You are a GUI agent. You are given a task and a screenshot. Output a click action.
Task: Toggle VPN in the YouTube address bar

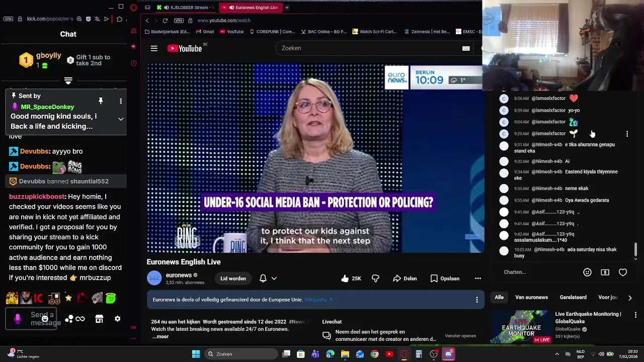[179, 21]
